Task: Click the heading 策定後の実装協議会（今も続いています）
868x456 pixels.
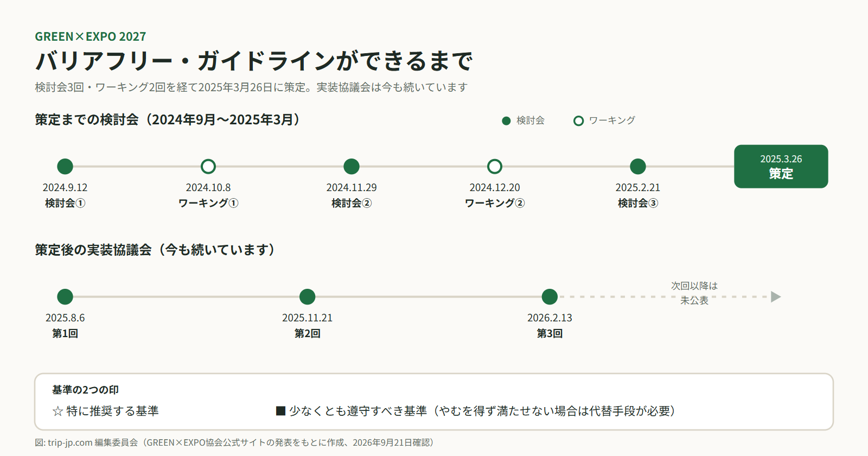Action: click(156, 250)
